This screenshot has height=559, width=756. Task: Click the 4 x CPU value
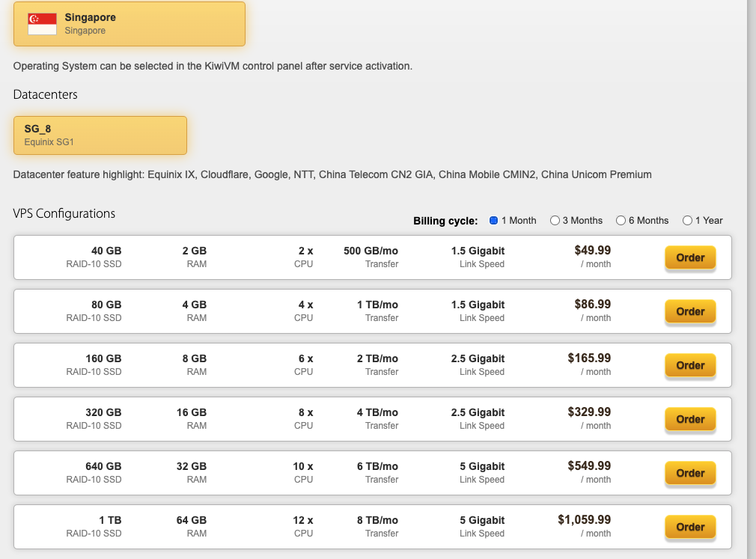tap(305, 305)
